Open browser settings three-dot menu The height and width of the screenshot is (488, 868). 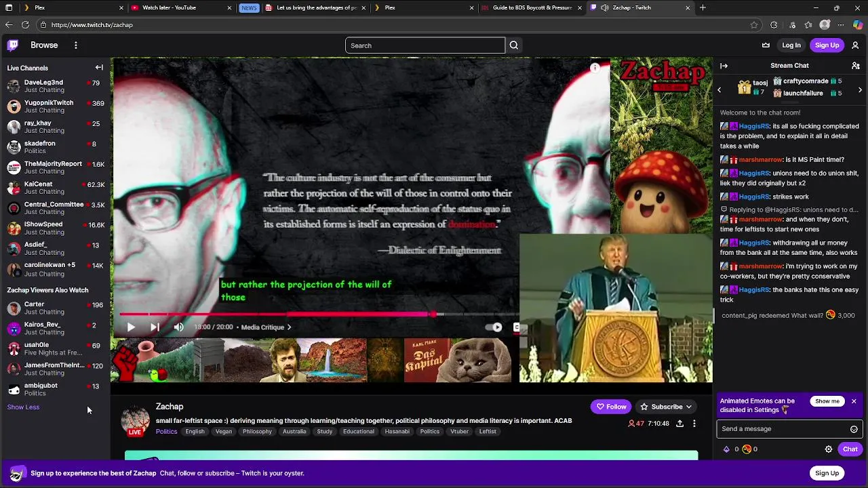point(841,25)
